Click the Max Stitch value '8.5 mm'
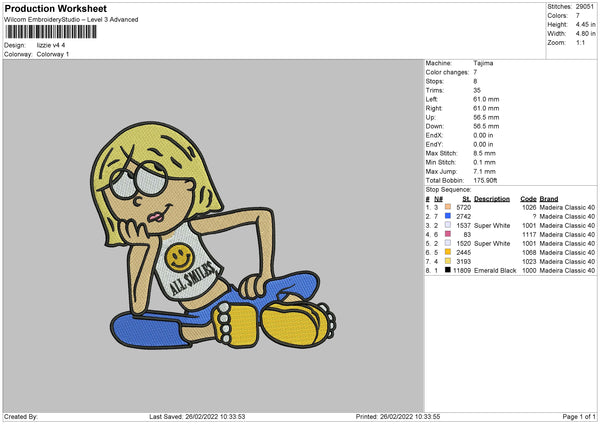600x424 pixels. pyautogui.click(x=484, y=153)
